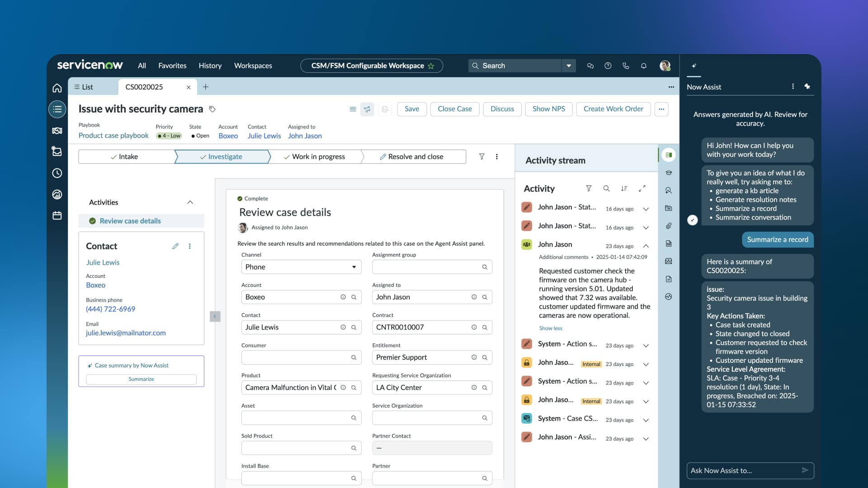Favorite the CSM/FSM Configurable Workspace star
The image size is (868, 488).
point(431,66)
